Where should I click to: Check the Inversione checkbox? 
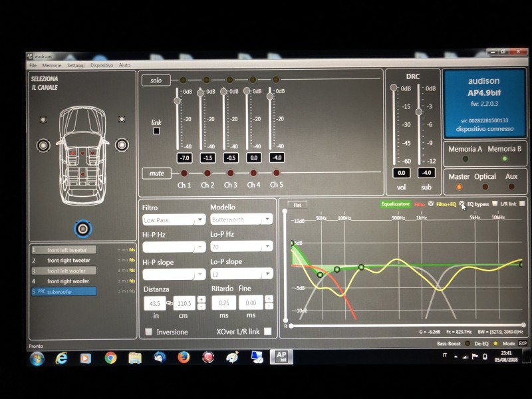click(x=148, y=332)
